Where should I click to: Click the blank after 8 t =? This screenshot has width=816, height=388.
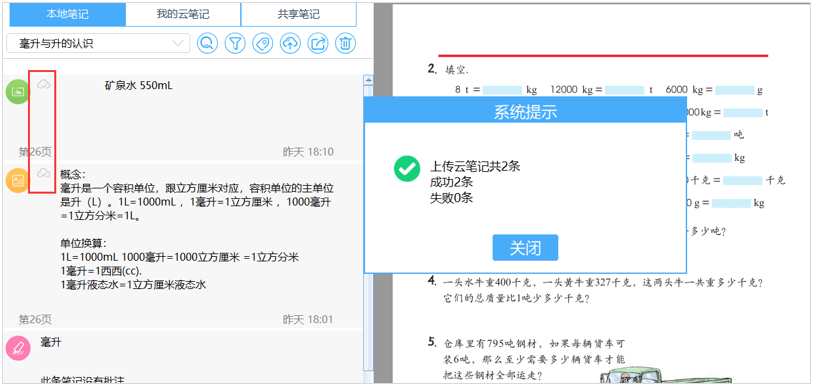click(x=502, y=90)
